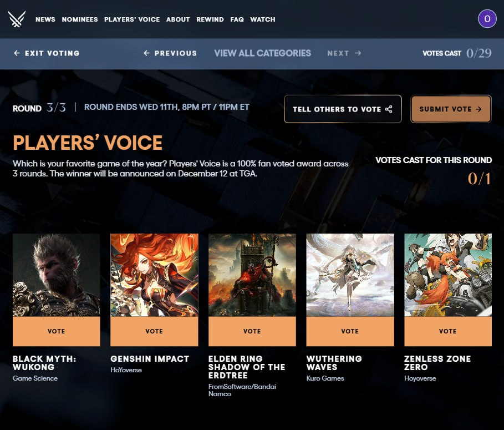504x430 pixels.
Task: Go to Players' Voice in navigation
Action: tap(132, 19)
